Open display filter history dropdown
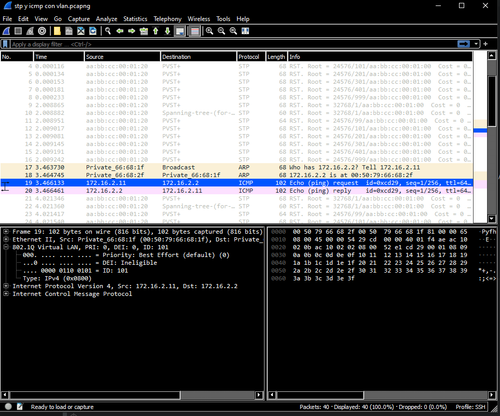This screenshot has width=500, height=416. (x=476, y=44)
